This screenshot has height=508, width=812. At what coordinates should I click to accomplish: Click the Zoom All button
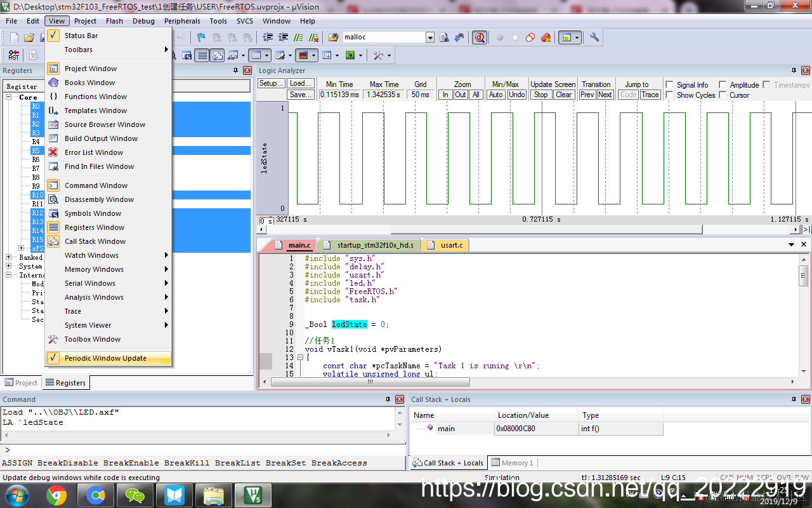476,95
